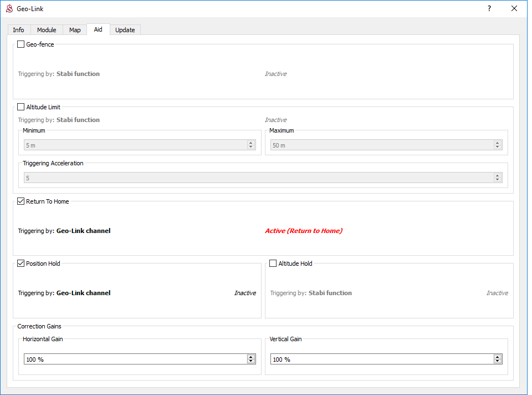Close the Geo-Link window
532x395 pixels.
[514, 9]
